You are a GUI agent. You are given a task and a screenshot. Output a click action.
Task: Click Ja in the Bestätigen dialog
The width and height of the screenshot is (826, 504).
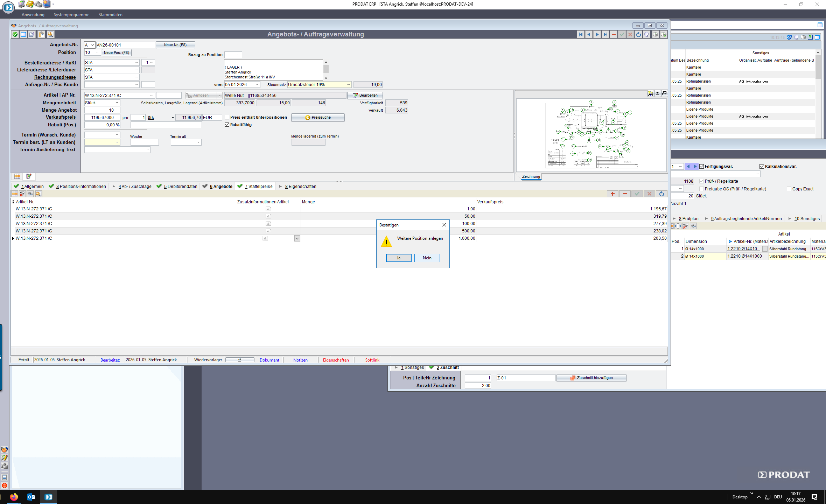click(x=398, y=258)
